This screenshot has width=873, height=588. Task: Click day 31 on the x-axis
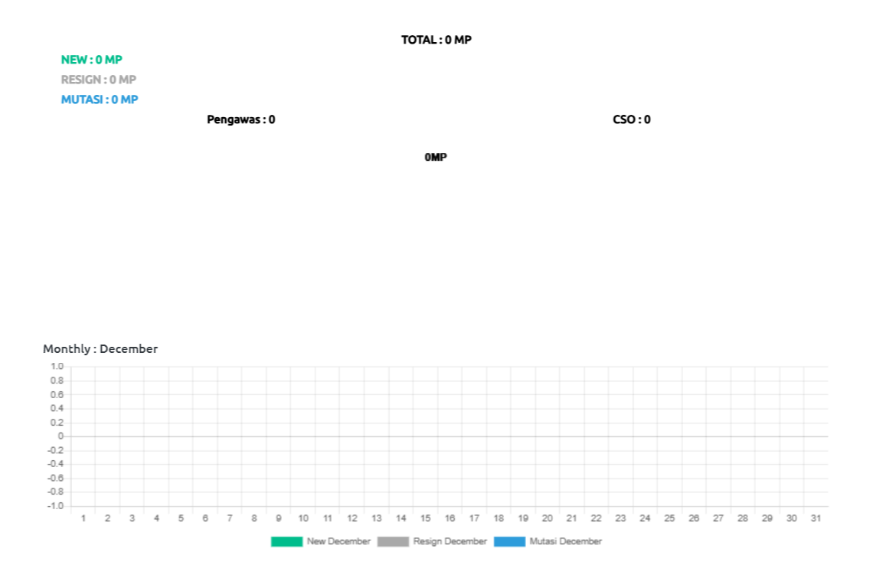click(816, 518)
